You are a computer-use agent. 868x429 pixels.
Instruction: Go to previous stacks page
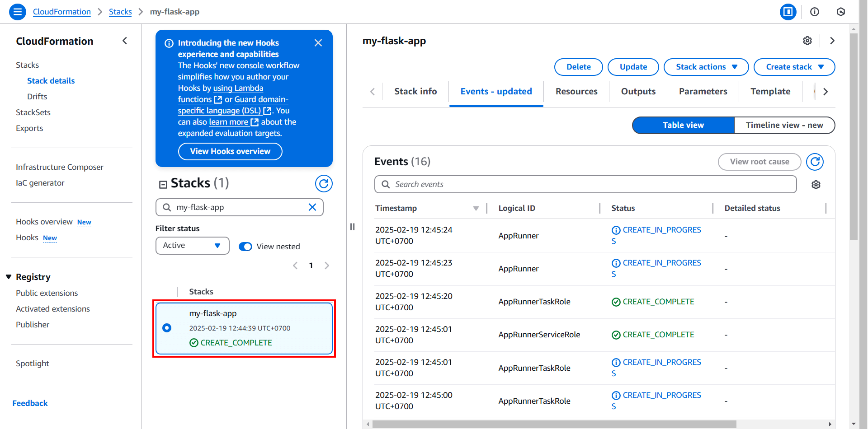(295, 266)
